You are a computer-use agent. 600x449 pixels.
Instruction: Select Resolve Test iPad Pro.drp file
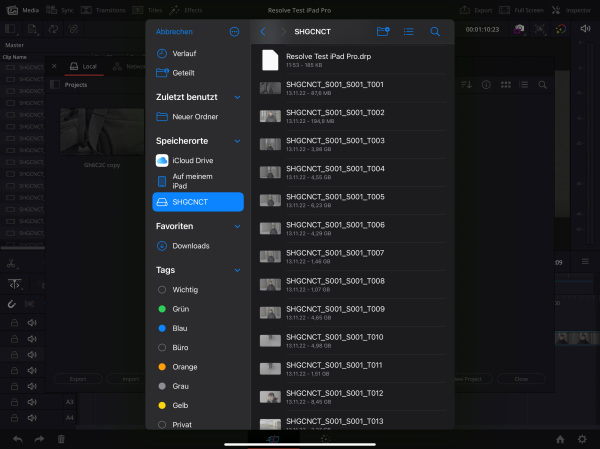[x=352, y=60]
